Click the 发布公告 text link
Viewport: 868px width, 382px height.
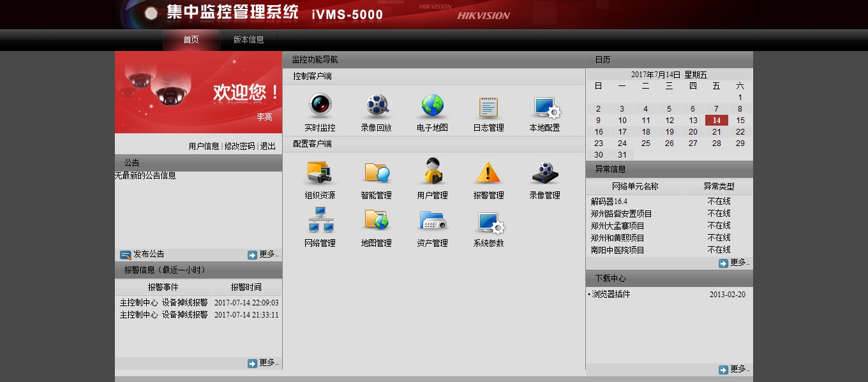tap(149, 254)
